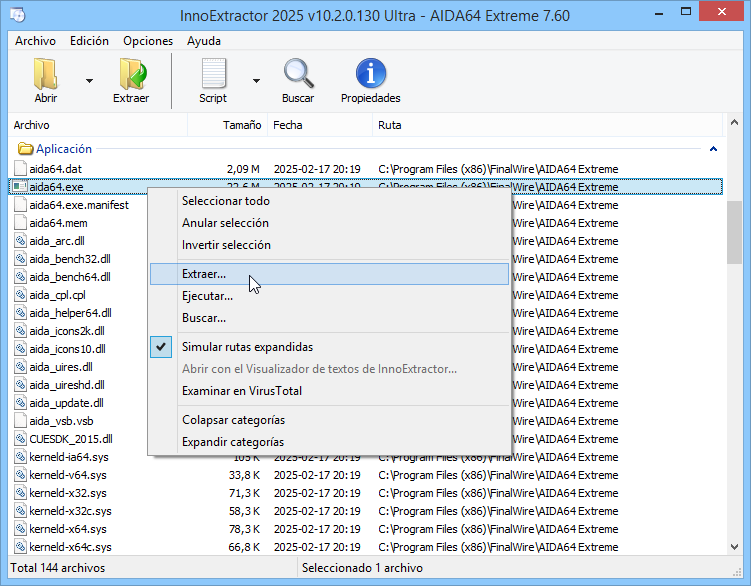This screenshot has height=586, width=751.
Task: Click the aida_cpl.cpl file icon
Action: click(x=20, y=295)
